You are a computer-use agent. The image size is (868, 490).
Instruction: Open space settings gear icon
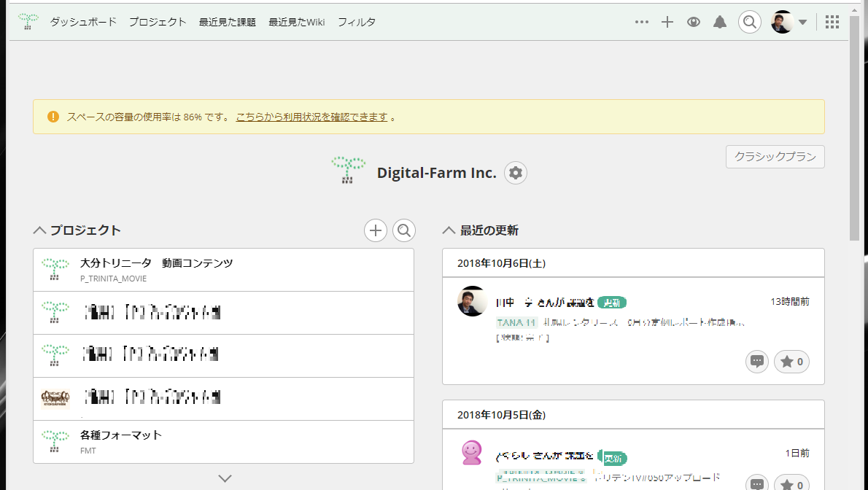click(516, 173)
